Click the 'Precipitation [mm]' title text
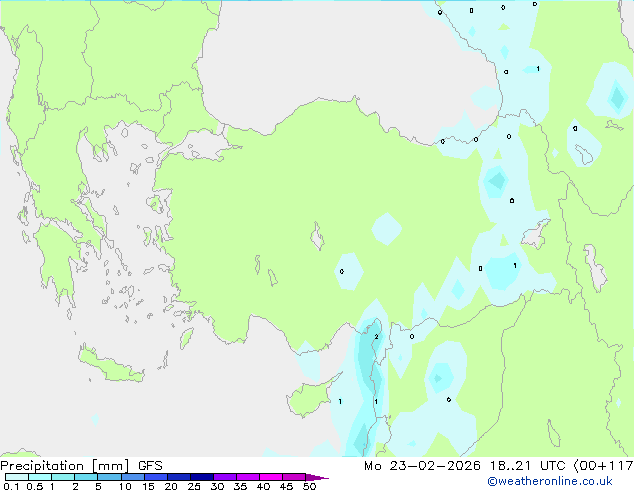This screenshot has width=634, height=490. 65,466
